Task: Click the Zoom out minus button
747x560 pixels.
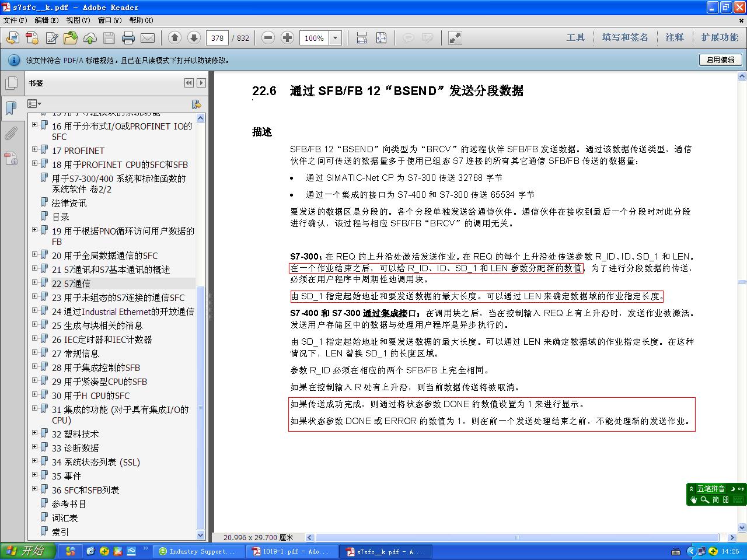Action: click(268, 38)
